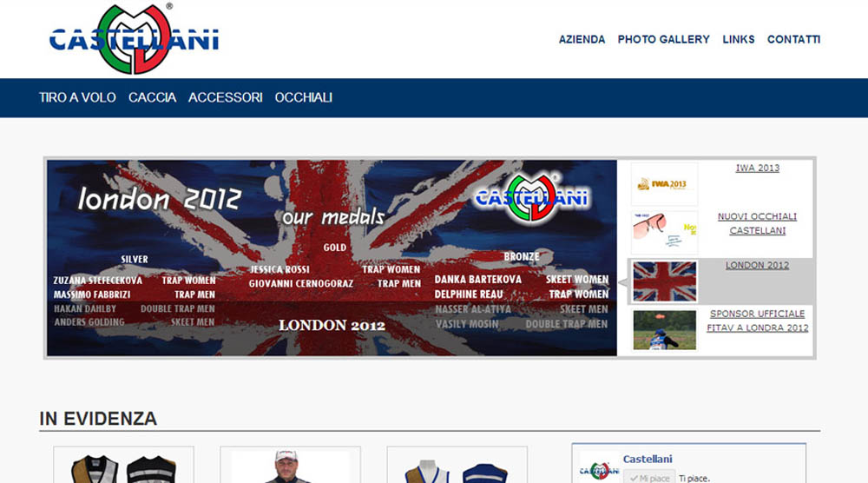Open the LONDON 2012 slide link
Screen dimensions: 868x483
(x=757, y=265)
